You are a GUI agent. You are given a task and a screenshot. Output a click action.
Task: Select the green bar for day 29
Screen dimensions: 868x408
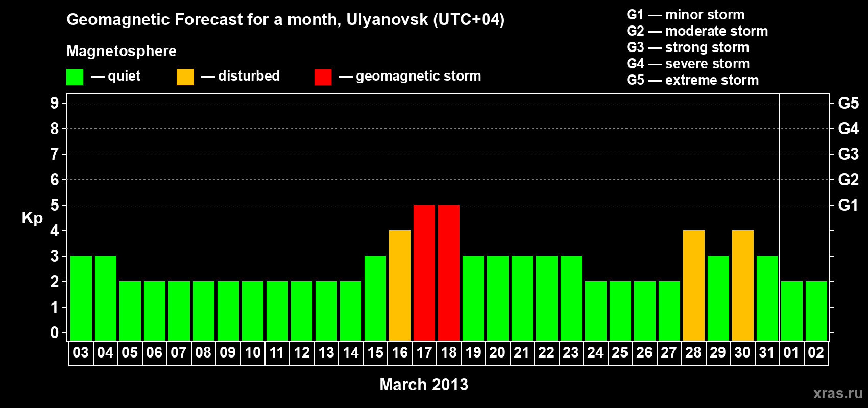[718, 298]
